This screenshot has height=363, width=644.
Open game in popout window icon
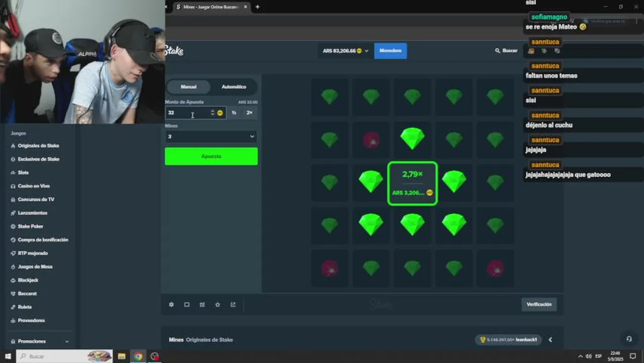(x=233, y=305)
